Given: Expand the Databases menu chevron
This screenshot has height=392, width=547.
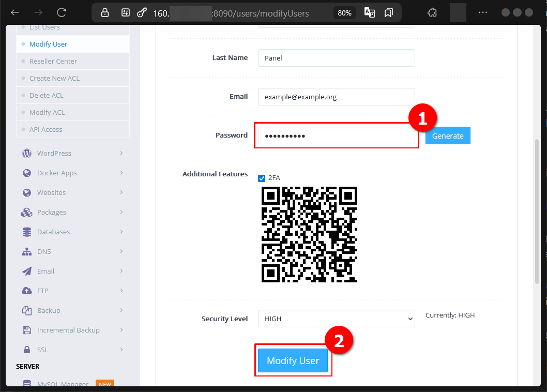Looking at the screenshot, I should (x=121, y=232).
